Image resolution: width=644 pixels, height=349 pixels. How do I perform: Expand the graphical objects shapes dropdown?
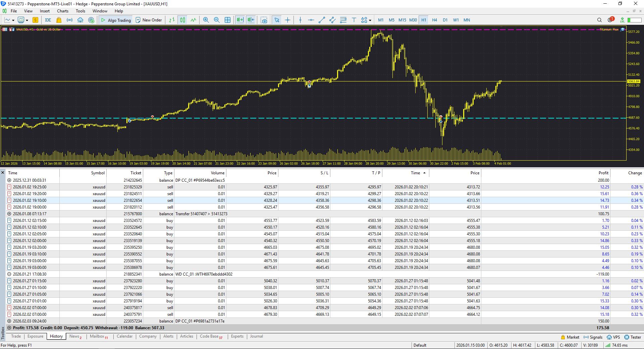tap(370, 20)
